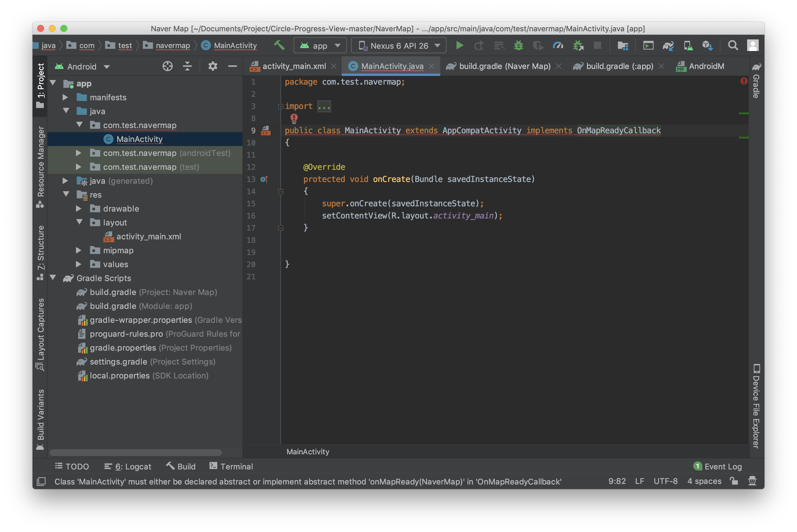Open the app run configuration dropdown
Viewport: 797px width, 532px height.
(320, 46)
